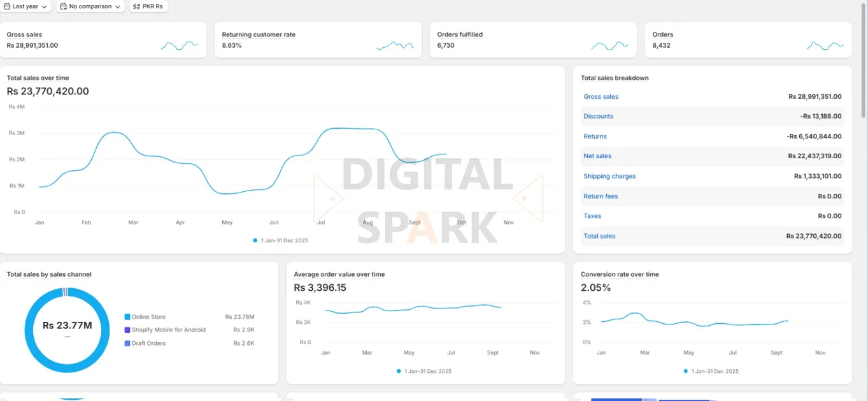Expand the No comparison dropdown
Viewport: 868px width, 401px height.
click(x=90, y=6)
